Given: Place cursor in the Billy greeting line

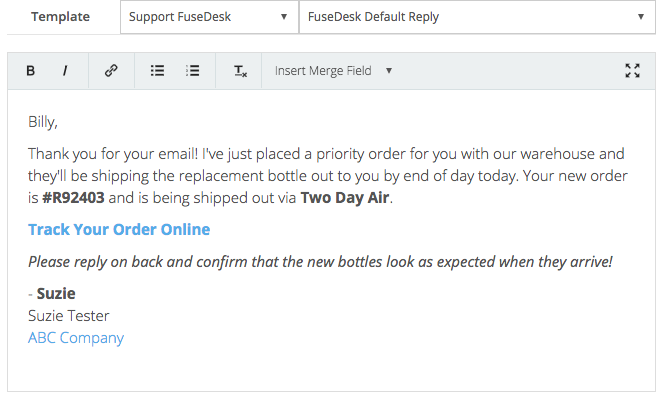Looking at the screenshot, I should tap(43, 122).
